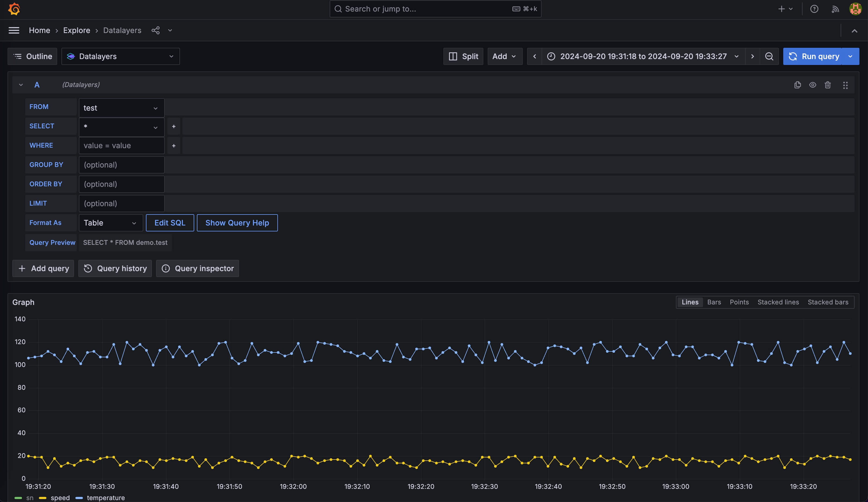Switch graph style to Stacked lines
The height and width of the screenshot is (502, 868).
pyautogui.click(x=778, y=302)
